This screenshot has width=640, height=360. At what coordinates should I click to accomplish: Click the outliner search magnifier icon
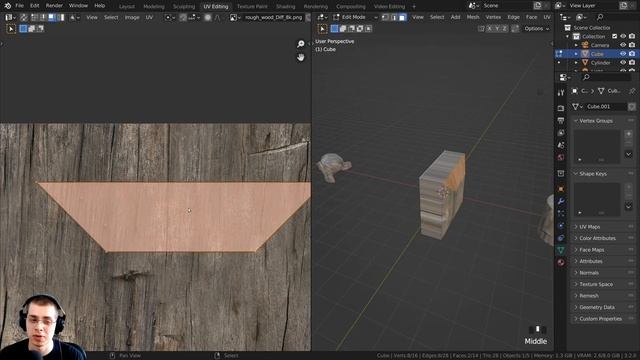pos(600,17)
